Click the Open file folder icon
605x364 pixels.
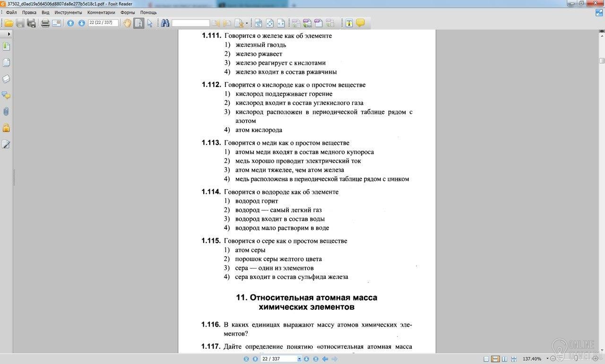tap(9, 23)
